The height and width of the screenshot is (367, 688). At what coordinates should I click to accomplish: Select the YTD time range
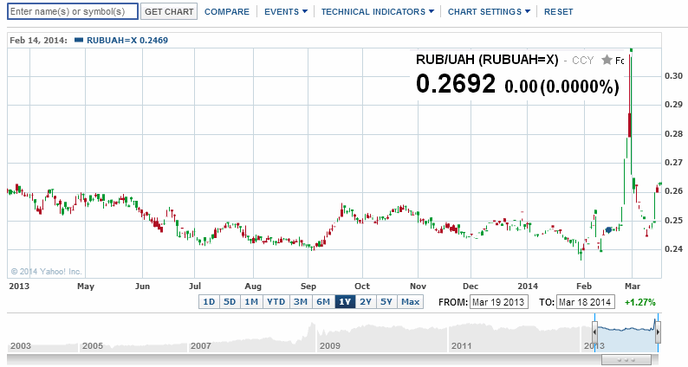pos(276,302)
